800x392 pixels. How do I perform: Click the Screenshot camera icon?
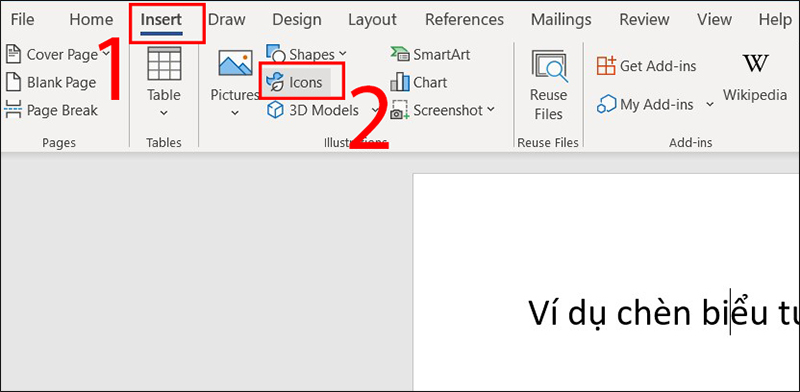[399, 110]
